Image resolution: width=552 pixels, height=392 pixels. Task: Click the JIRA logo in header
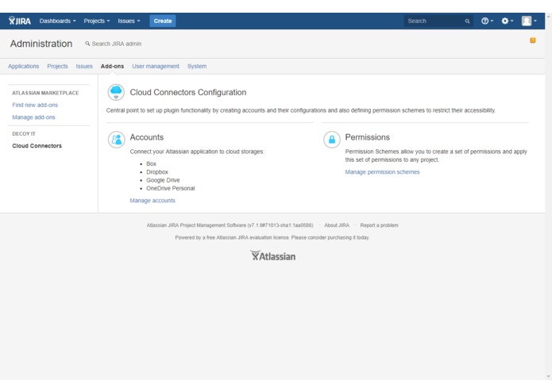click(x=20, y=21)
